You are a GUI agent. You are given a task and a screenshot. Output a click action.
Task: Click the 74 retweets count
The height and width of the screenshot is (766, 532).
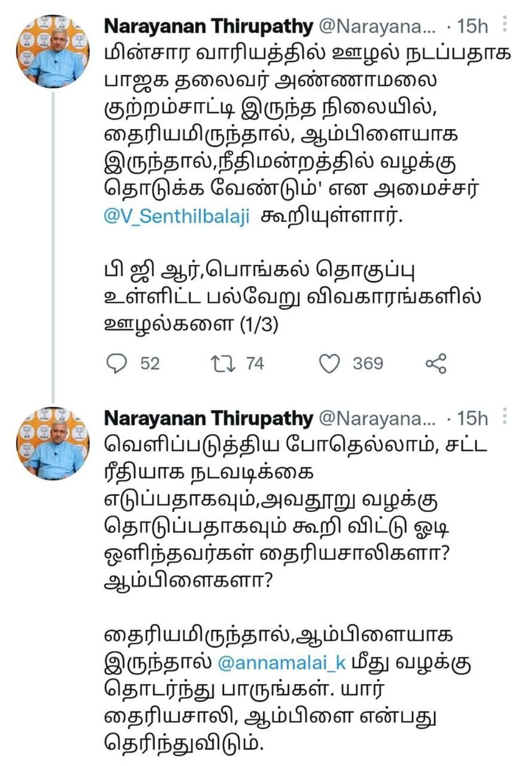[x=255, y=363]
